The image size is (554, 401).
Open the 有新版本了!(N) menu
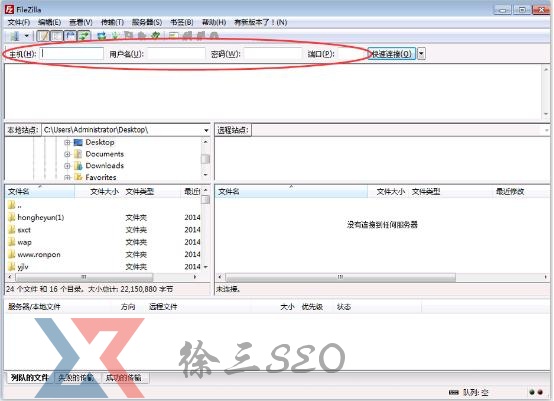[x=261, y=23]
